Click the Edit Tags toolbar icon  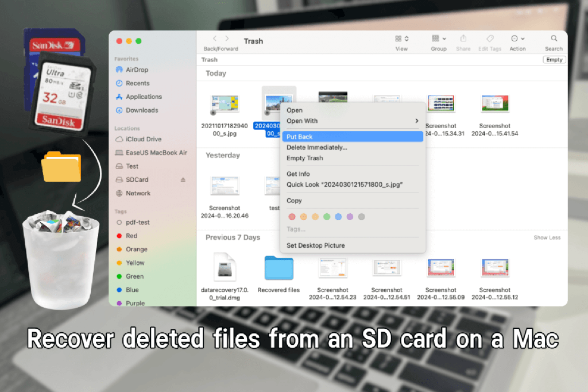(x=490, y=39)
